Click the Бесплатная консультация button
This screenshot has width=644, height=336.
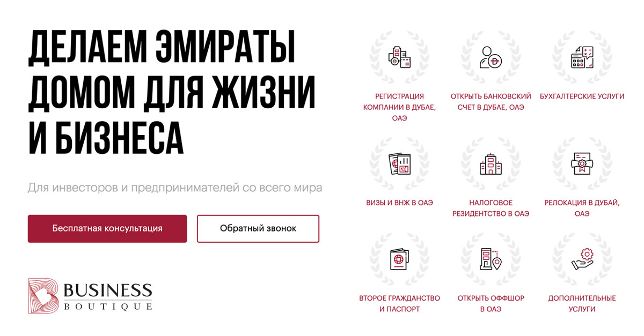[x=107, y=228]
